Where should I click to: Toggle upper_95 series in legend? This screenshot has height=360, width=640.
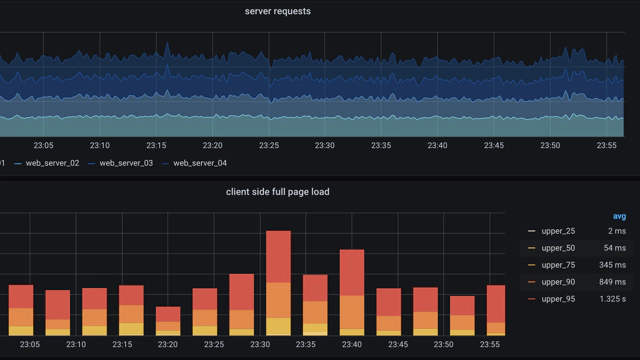point(558,299)
